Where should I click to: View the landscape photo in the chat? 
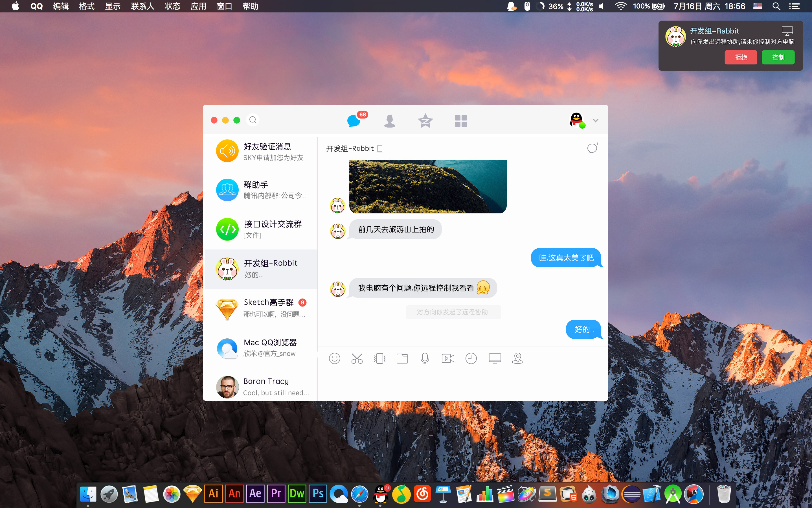427,186
